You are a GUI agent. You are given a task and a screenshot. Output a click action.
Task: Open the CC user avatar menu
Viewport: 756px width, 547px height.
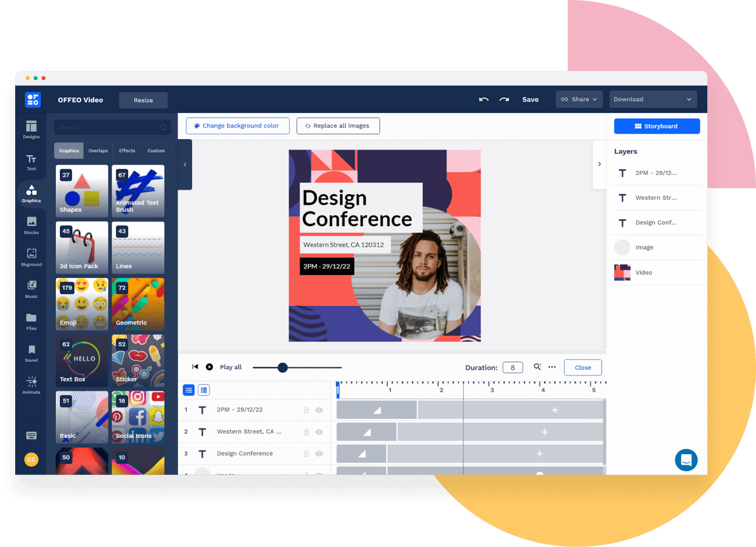(31, 460)
